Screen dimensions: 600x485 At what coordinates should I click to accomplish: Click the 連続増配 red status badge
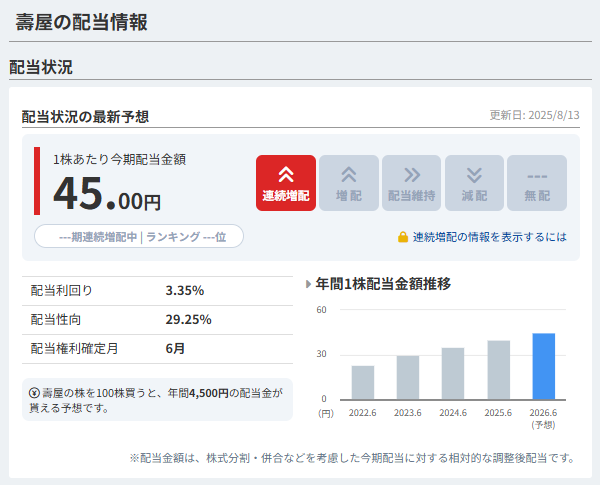[x=286, y=183]
